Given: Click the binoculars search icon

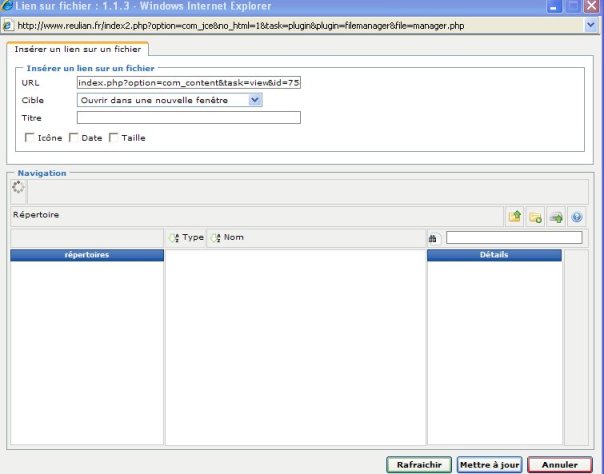Looking at the screenshot, I should tap(433, 238).
